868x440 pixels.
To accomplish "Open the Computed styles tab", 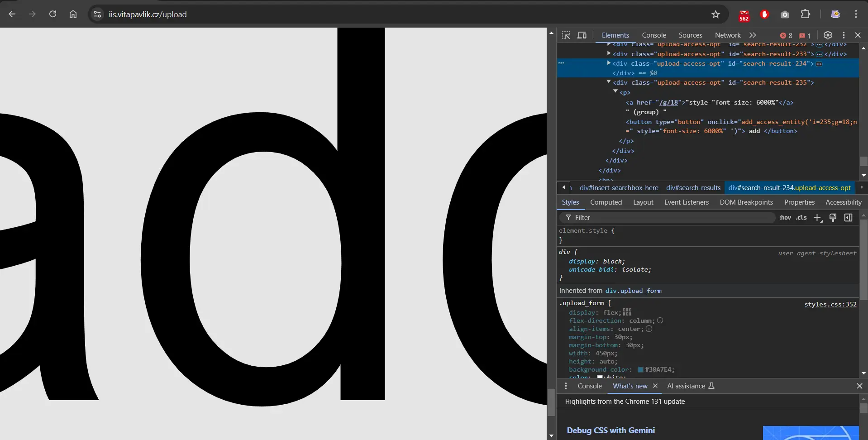I will click(x=606, y=202).
